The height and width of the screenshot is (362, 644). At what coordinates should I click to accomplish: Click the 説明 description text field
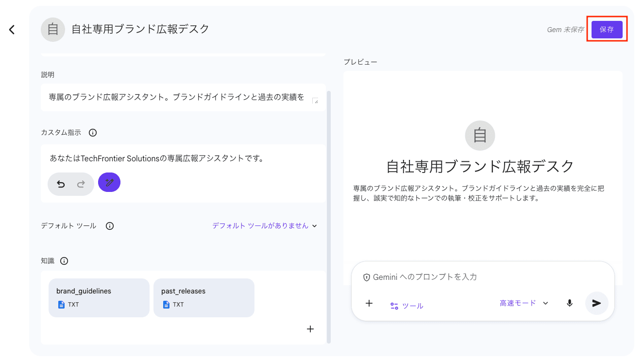[177, 97]
